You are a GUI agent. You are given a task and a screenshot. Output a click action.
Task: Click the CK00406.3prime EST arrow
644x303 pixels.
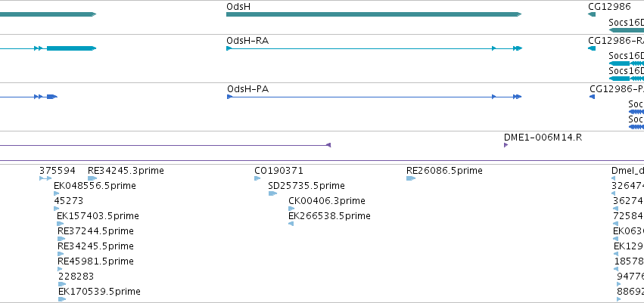[291, 209]
